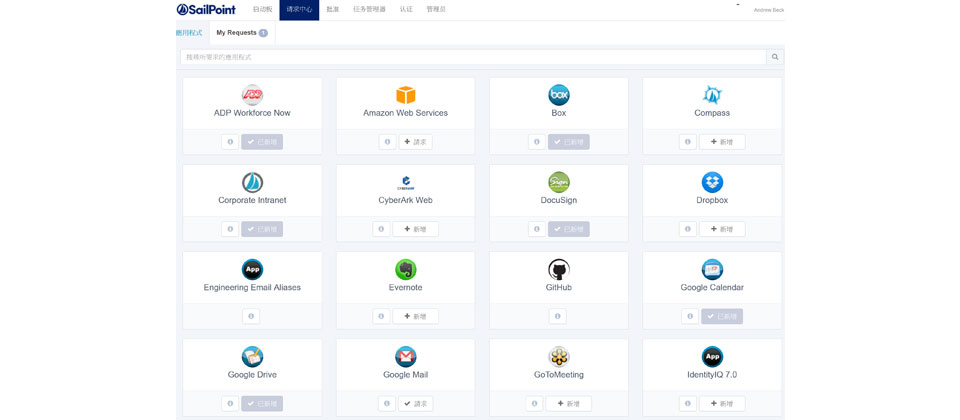Switch to the My Requests tab
This screenshot has height=420, width=960.
(x=242, y=32)
